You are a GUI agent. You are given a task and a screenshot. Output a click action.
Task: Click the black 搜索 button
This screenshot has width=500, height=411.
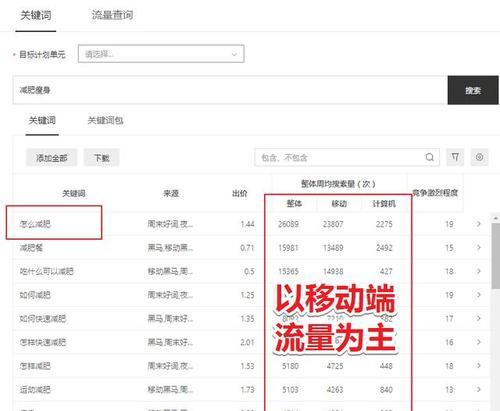click(473, 90)
